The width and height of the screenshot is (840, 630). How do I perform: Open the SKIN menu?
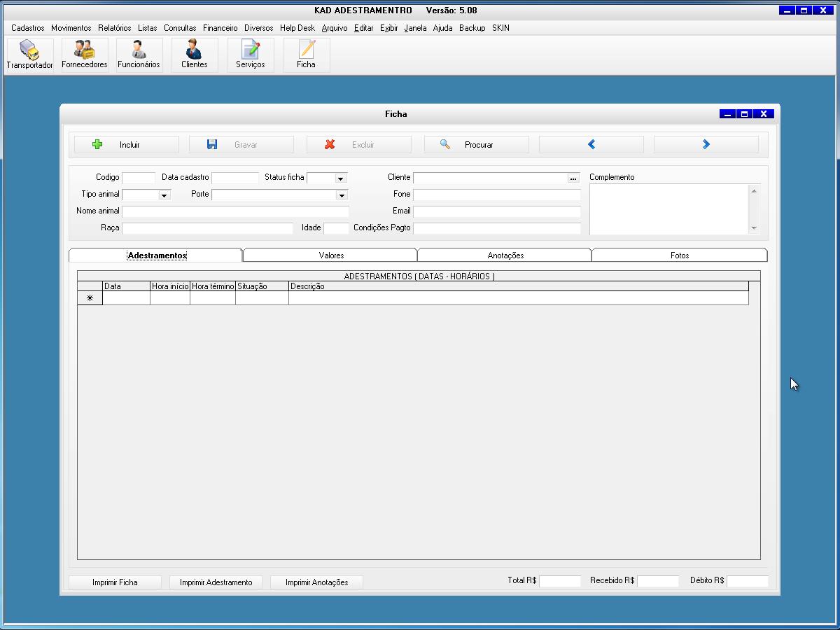tap(500, 28)
